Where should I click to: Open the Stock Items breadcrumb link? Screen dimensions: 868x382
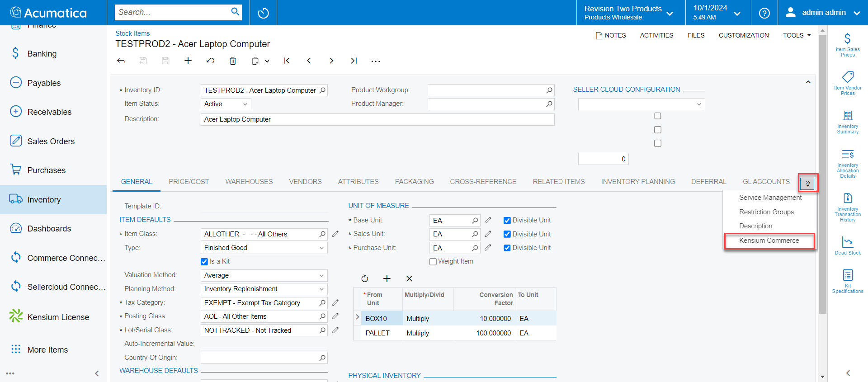[x=132, y=33]
